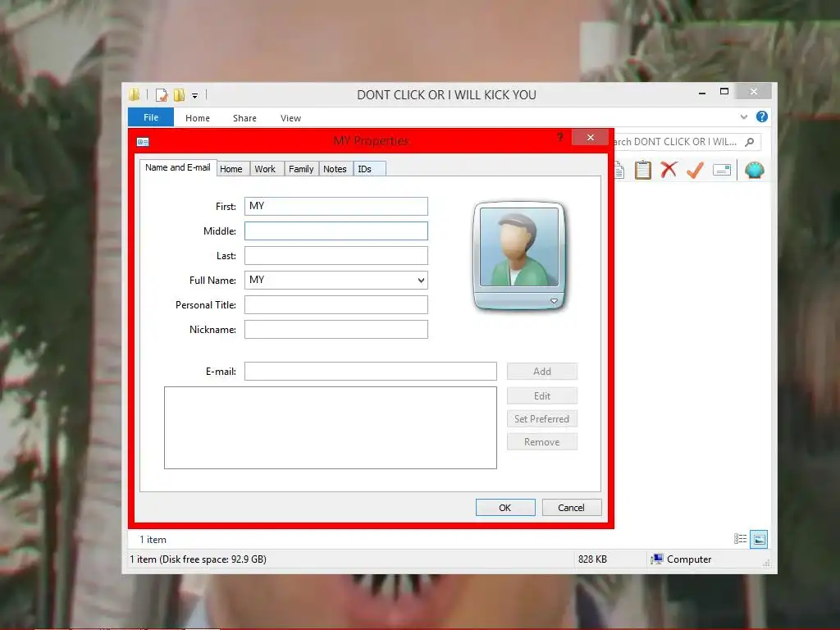Minimize the Explorer window
Viewport: 840px width, 630px height.
tap(702, 93)
